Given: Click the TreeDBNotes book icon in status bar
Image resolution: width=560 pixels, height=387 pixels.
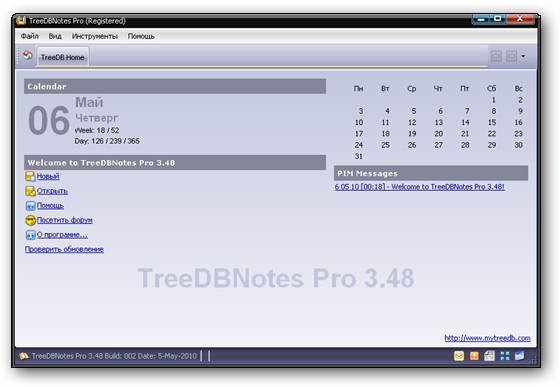Looking at the screenshot, I should [24, 356].
